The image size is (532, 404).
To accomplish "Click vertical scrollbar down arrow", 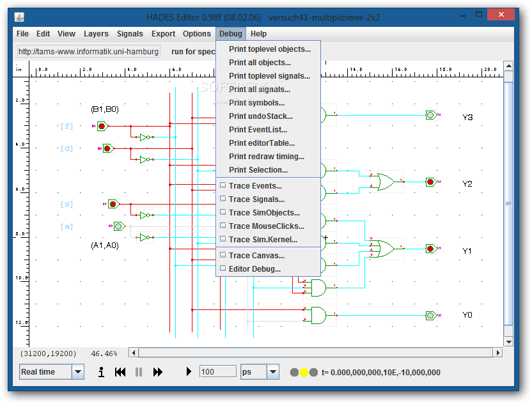I will [508, 341].
